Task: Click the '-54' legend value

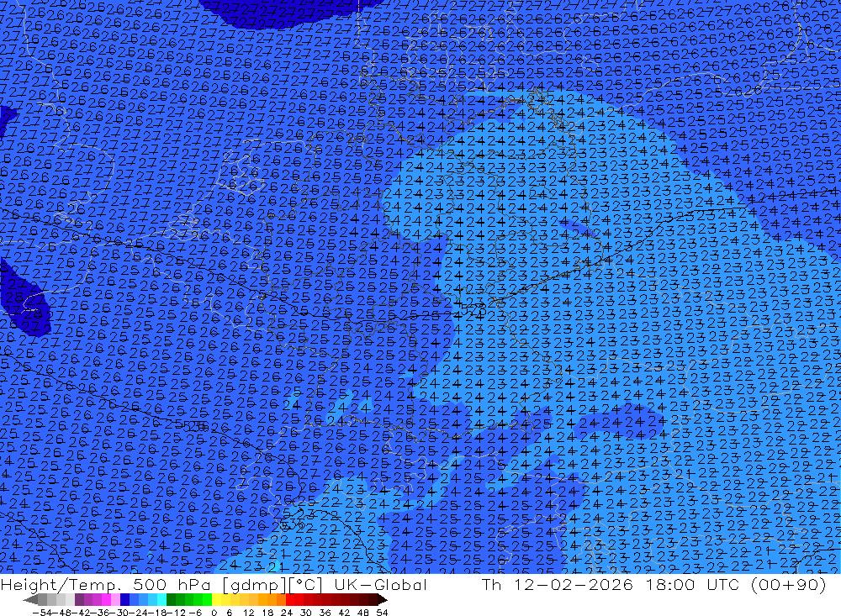Action: point(42,613)
